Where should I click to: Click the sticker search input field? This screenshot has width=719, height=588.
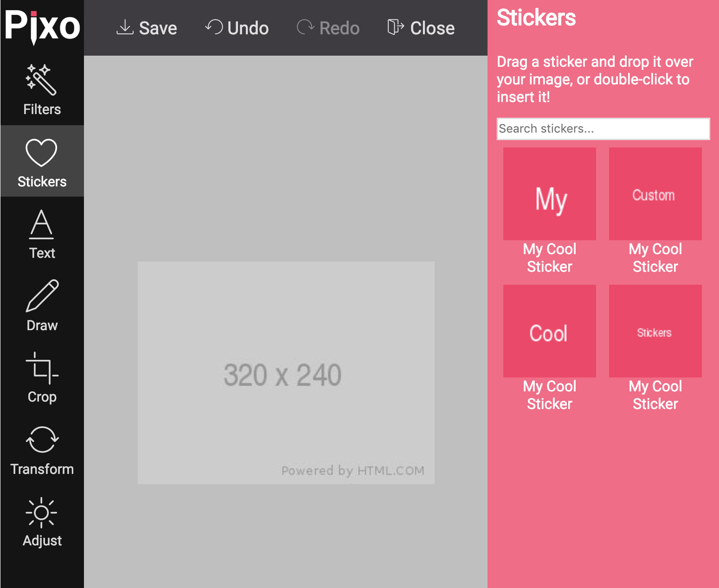(603, 129)
